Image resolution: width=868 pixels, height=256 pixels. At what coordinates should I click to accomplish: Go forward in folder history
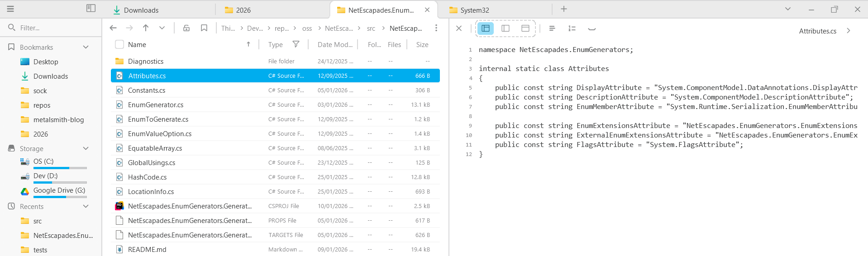[x=129, y=28]
